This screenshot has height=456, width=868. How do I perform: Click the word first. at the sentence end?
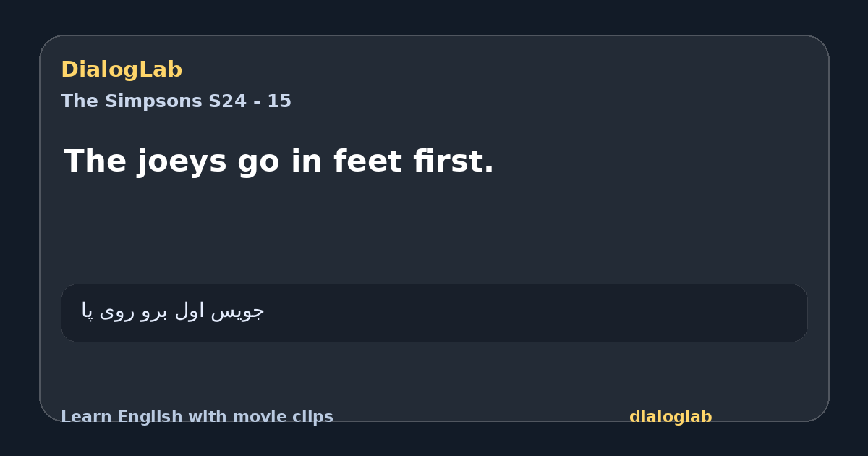(450, 161)
